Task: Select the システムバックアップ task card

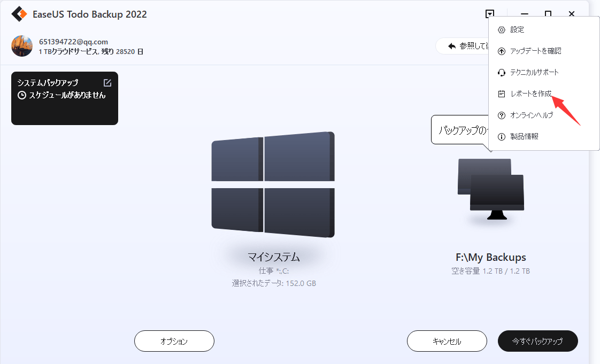Action: pyautogui.click(x=65, y=98)
